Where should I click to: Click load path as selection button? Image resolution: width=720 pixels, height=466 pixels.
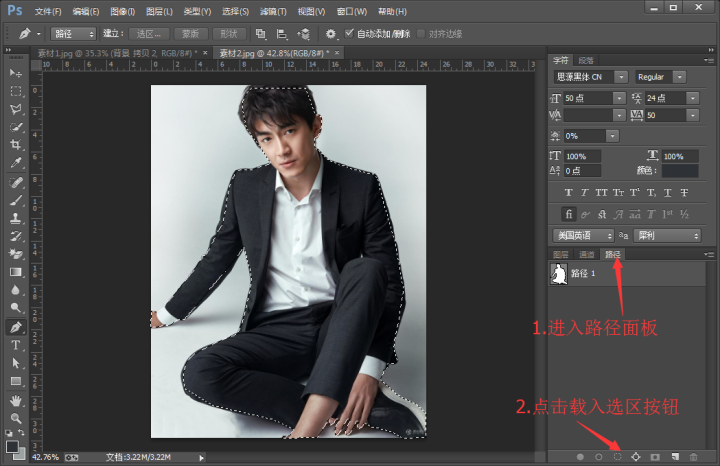617,456
